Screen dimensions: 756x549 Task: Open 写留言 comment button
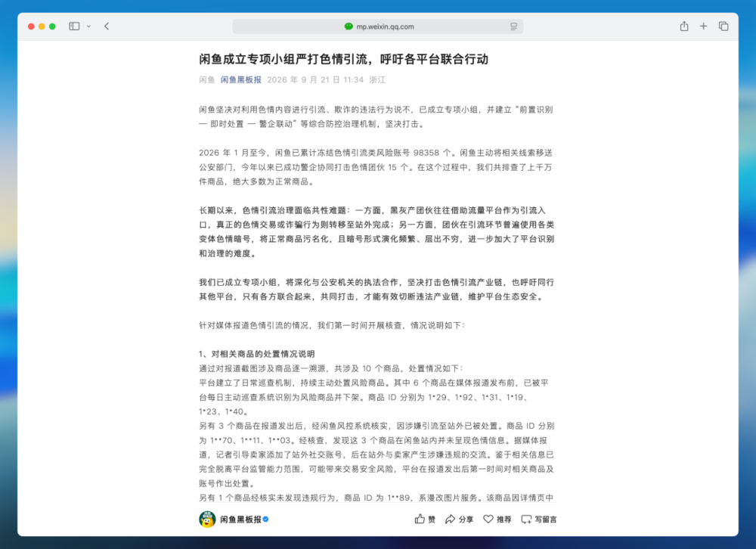coord(538,519)
